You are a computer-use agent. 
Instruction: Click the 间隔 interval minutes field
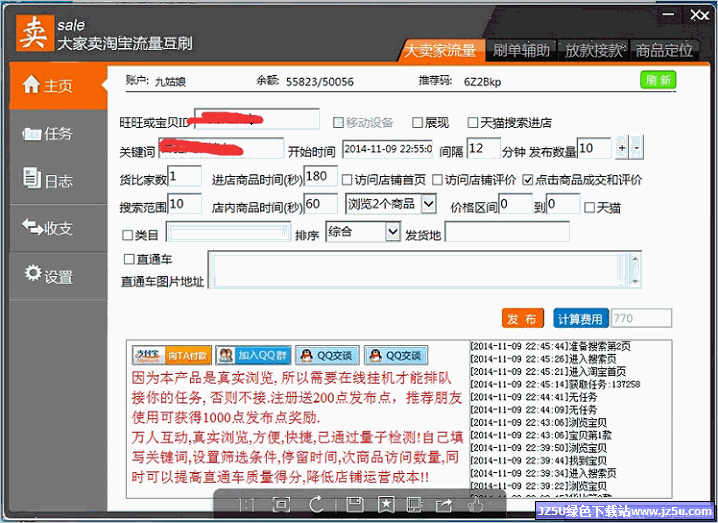click(483, 148)
